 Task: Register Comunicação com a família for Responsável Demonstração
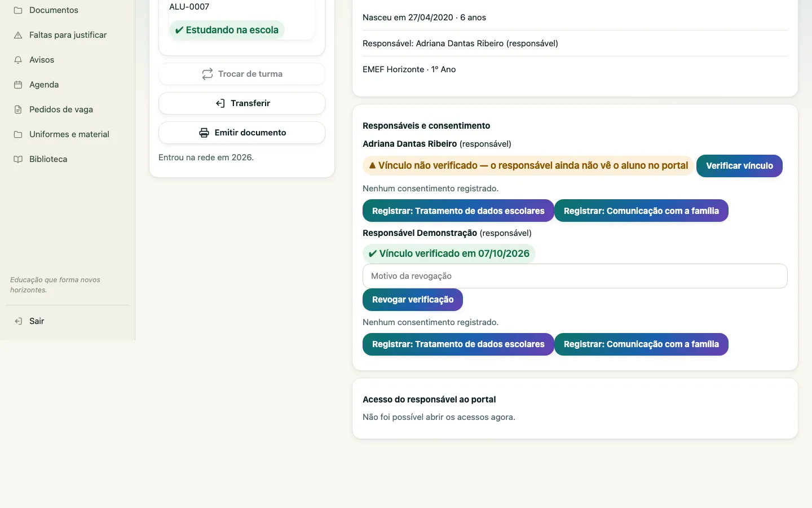pos(641,344)
